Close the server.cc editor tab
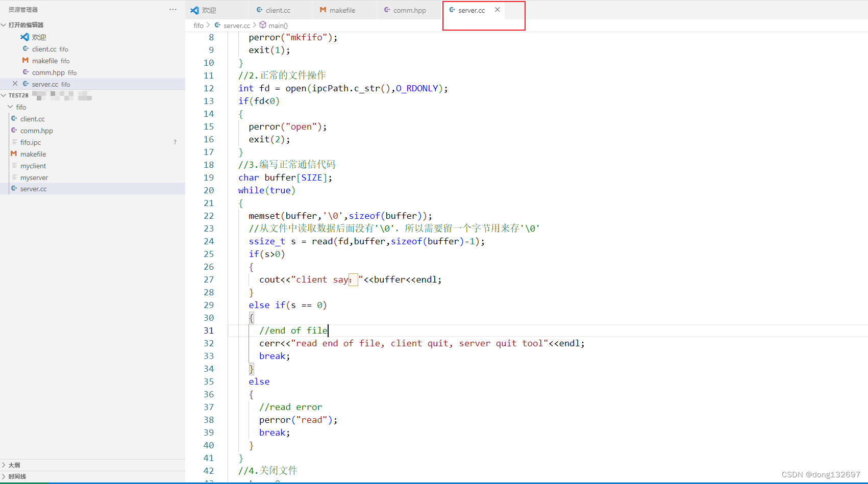868x484 pixels. [497, 10]
